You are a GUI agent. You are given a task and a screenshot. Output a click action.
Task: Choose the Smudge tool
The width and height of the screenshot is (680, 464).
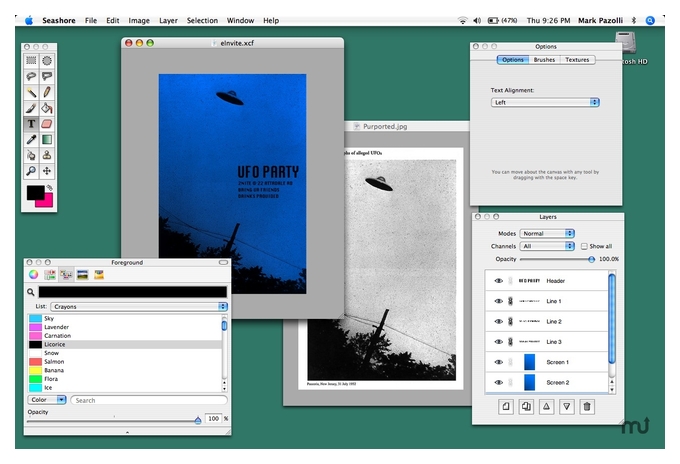31,155
